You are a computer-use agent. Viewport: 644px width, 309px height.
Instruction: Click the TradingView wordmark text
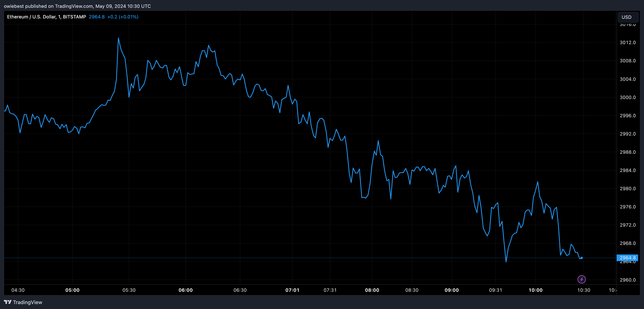[x=27, y=302]
